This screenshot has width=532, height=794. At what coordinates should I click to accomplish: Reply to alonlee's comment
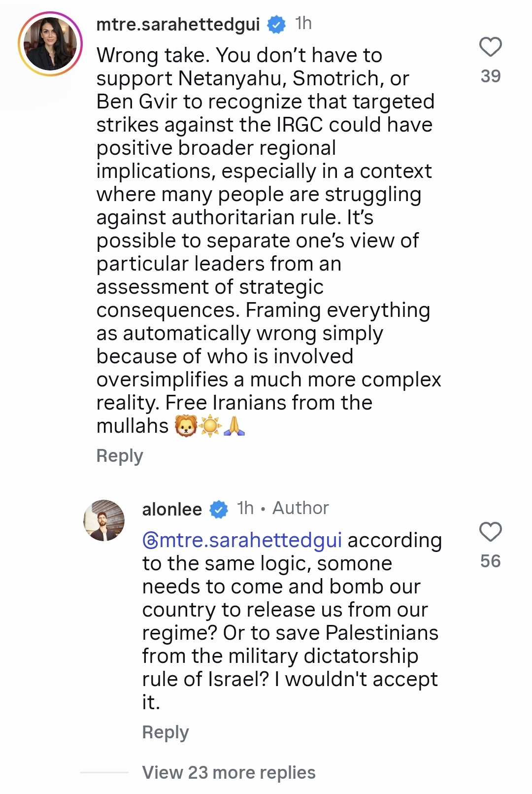166,732
